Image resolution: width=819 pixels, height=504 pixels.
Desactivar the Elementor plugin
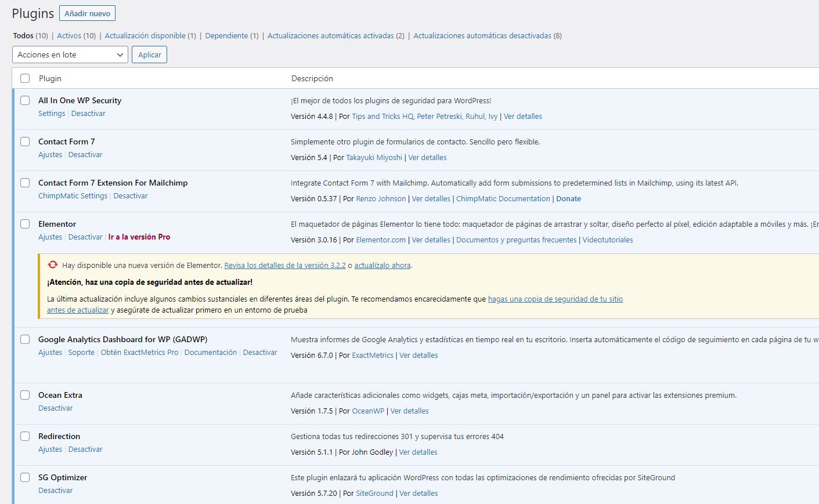85,237
